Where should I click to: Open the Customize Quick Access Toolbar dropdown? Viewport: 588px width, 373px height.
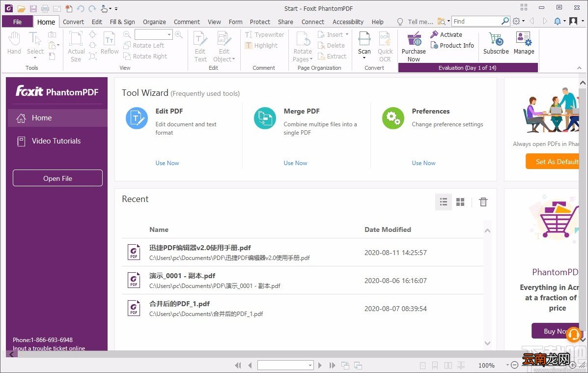click(x=116, y=8)
